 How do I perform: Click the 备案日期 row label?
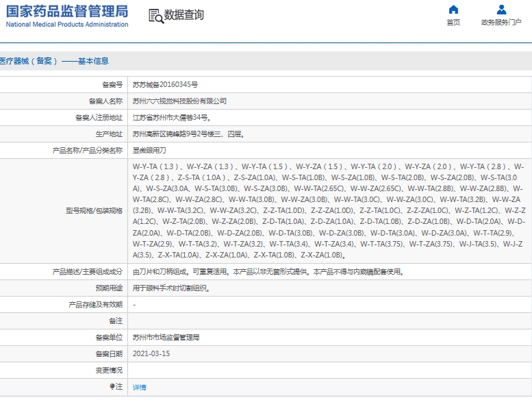tap(109, 353)
